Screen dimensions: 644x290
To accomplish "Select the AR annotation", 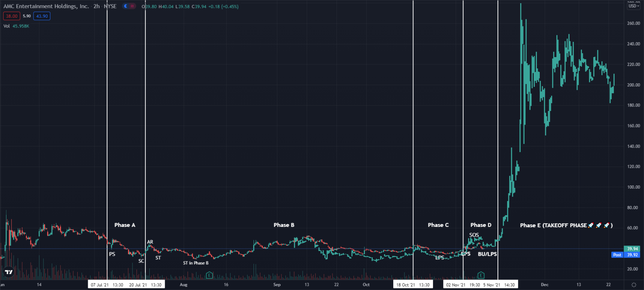I will [150, 242].
